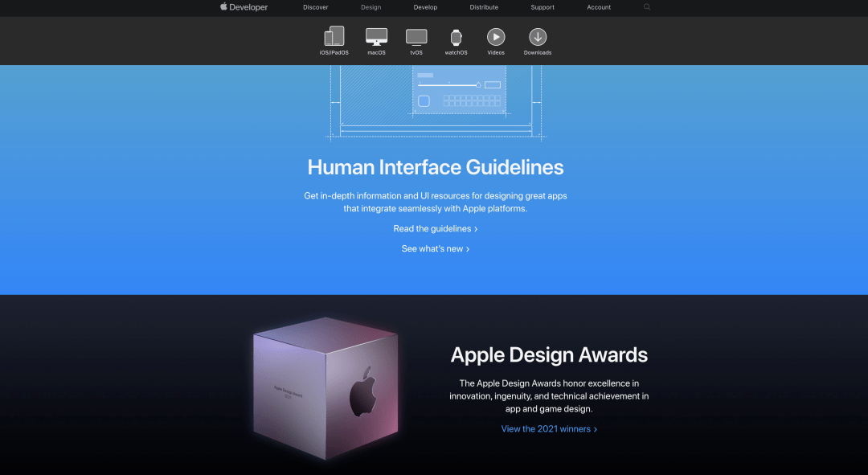Open the Distribute menu
Viewport: 868px width, 475px height.
pyautogui.click(x=484, y=7)
